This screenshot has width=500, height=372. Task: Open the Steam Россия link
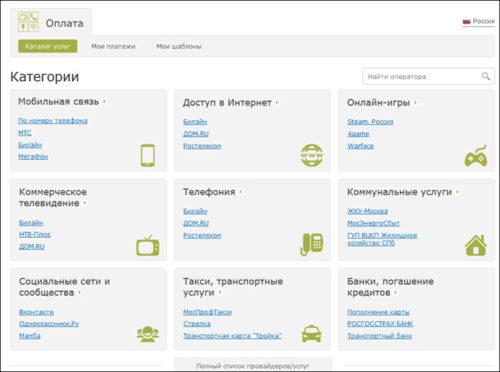[370, 122]
